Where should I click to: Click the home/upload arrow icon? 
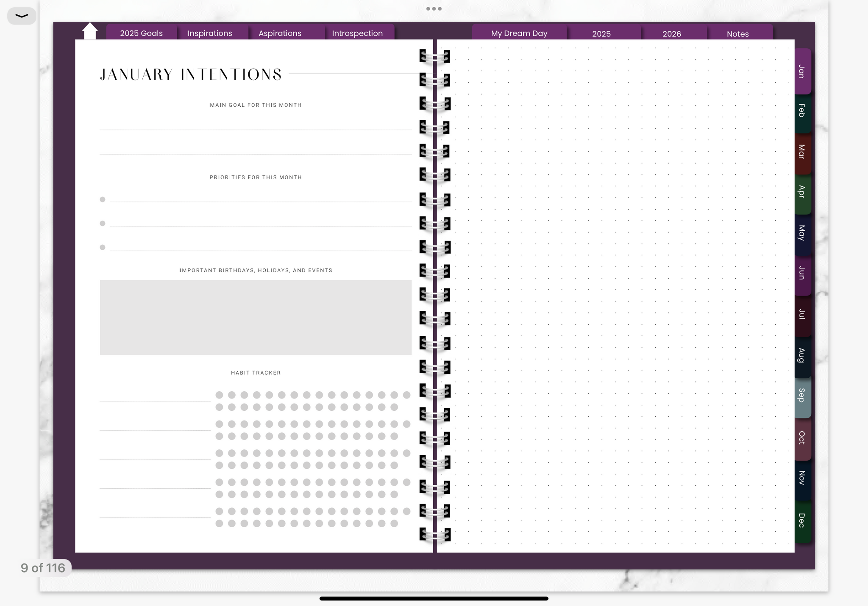[x=89, y=31]
